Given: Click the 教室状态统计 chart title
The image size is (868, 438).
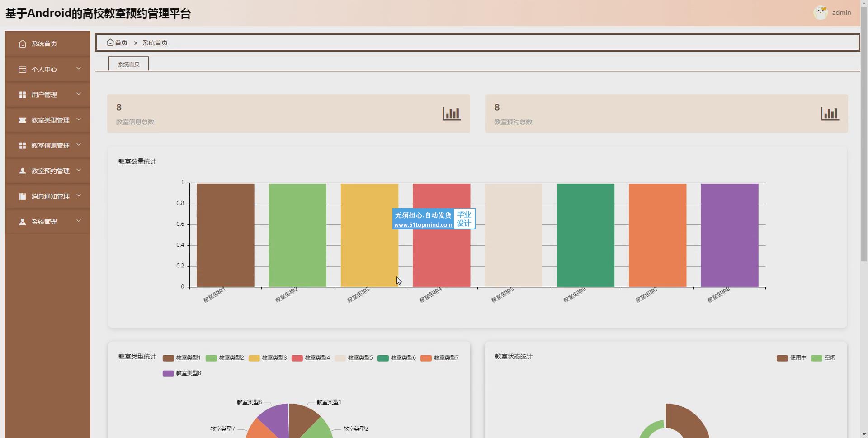Looking at the screenshot, I should tap(514, 357).
